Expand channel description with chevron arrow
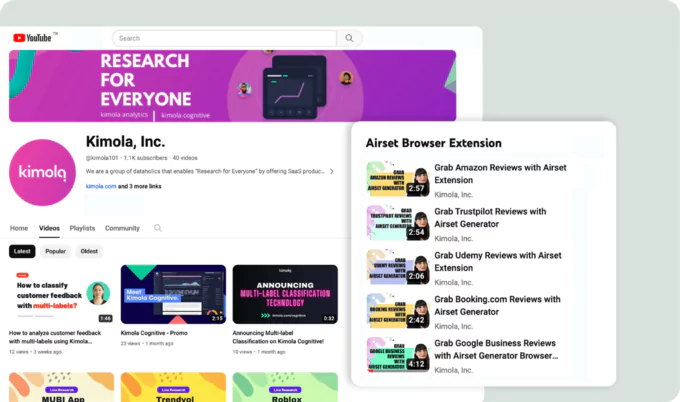The width and height of the screenshot is (680, 402). click(x=331, y=171)
